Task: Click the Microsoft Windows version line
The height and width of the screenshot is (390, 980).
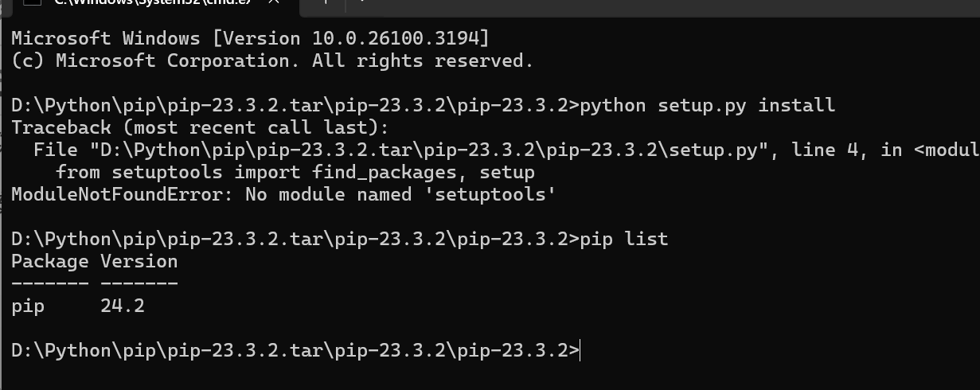Action: click(251, 38)
